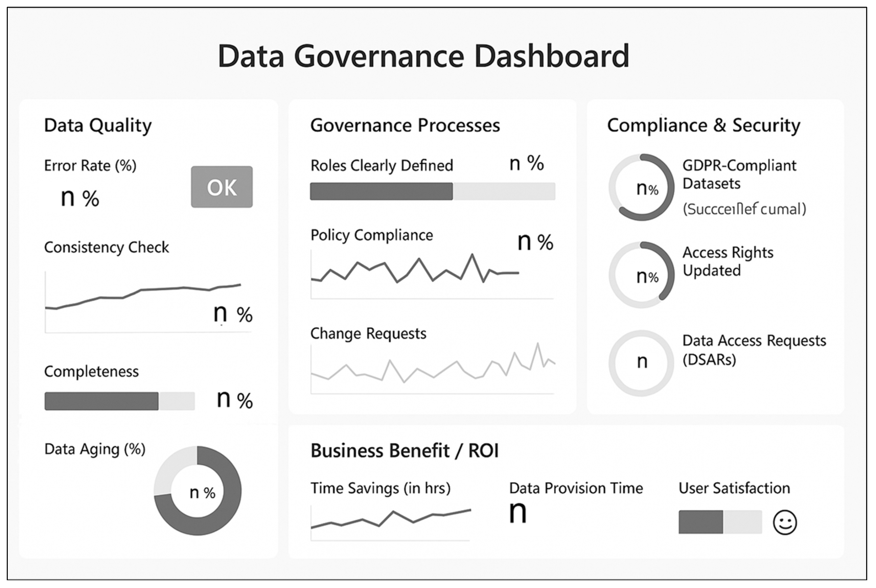Select the Governance Processes panel heading
Image resolution: width=876 pixels, height=588 pixels.
coord(405,125)
